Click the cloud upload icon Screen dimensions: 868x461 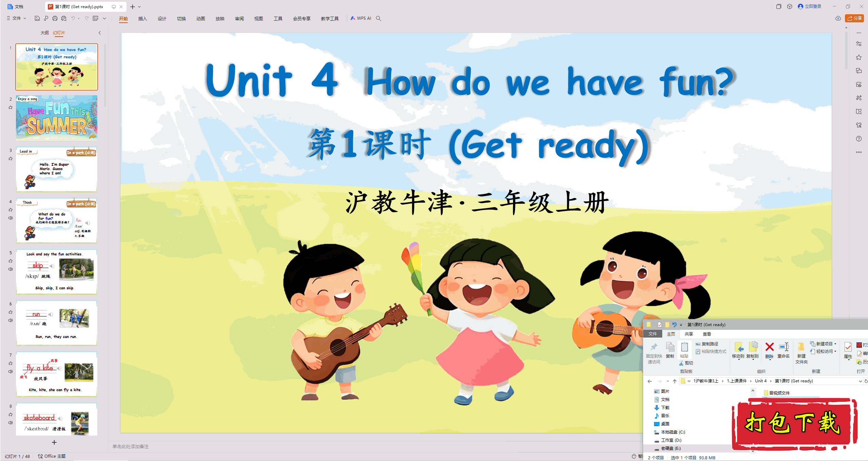[x=838, y=18]
